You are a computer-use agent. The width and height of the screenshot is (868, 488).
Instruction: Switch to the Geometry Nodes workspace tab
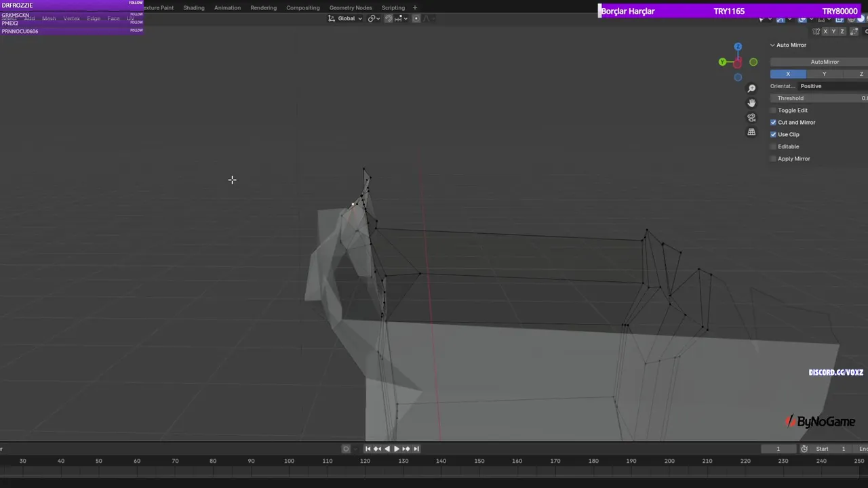pyautogui.click(x=351, y=7)
